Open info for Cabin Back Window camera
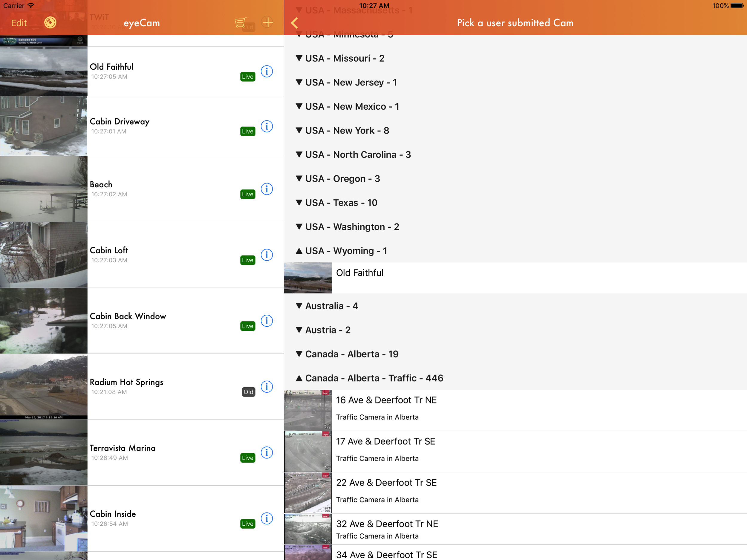Image resolution: width=747 pixels, height=560 pixels. pos(267,321)
